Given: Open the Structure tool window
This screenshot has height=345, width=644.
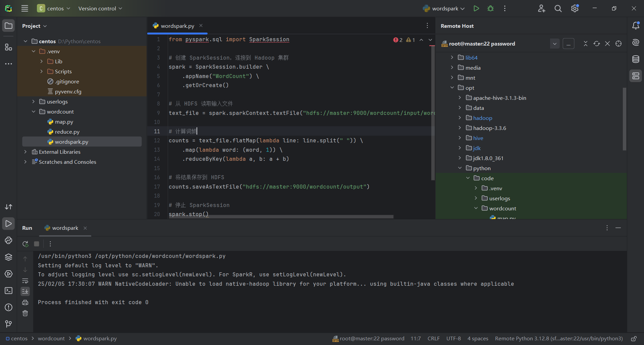Looking at the screenshot, I should 9,47.
